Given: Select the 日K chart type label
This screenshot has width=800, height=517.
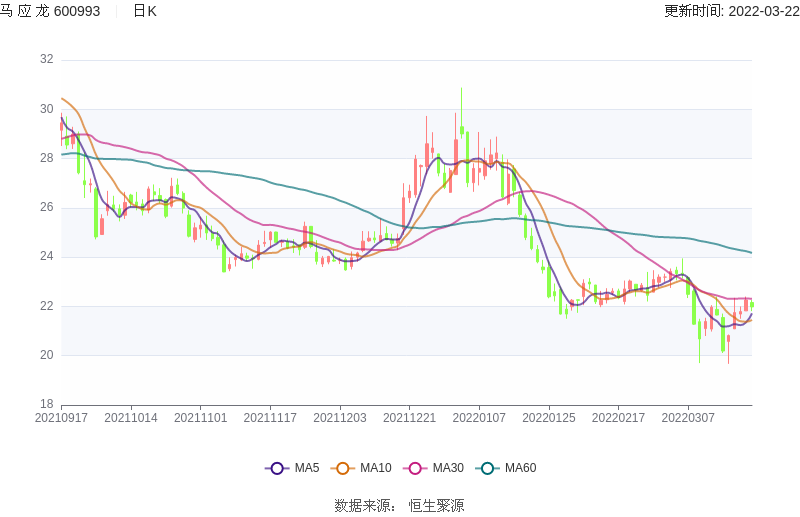Looking at the screenshot, I should click(145, 11).
